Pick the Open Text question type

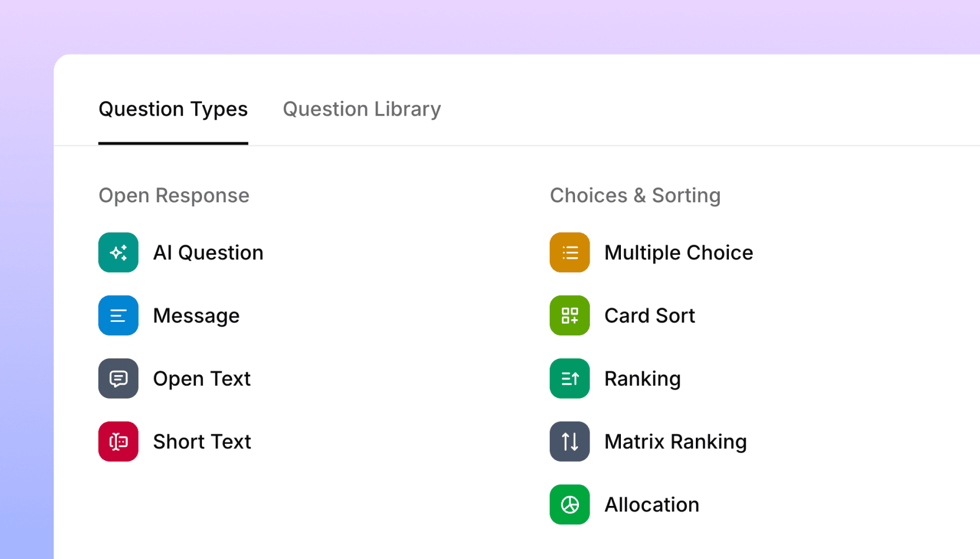[202, 378]
